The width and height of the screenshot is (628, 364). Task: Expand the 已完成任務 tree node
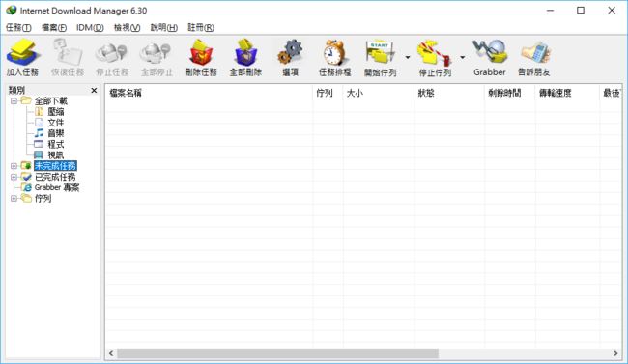pos(14,177)
